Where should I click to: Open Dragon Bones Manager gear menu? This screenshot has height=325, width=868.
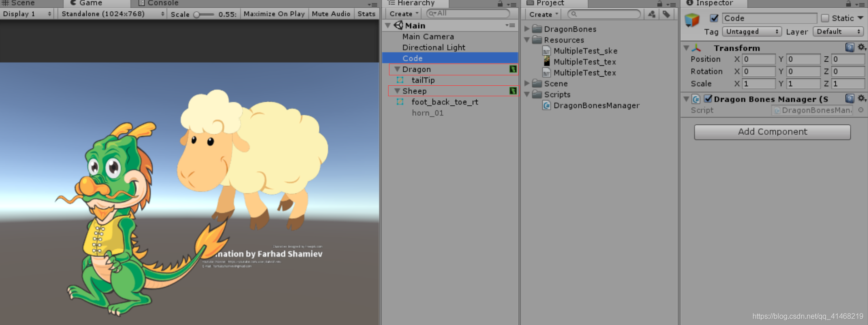point(862,98)
